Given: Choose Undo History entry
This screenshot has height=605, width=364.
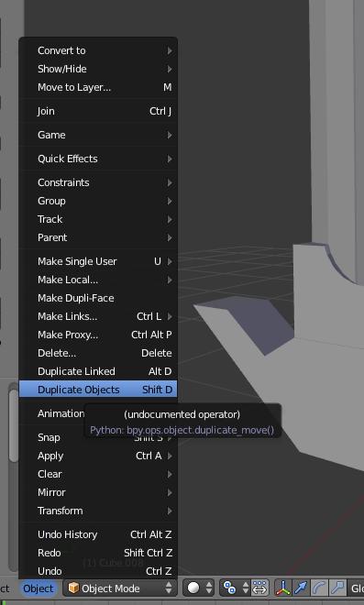Looking at the screenshot, I should click(x=98, y=534).
